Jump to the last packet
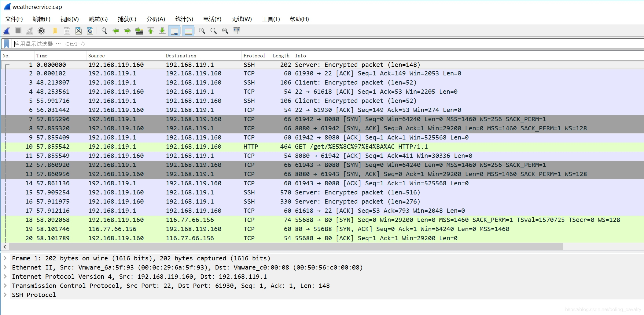The image size is (644, 315). tap(162, 31)
